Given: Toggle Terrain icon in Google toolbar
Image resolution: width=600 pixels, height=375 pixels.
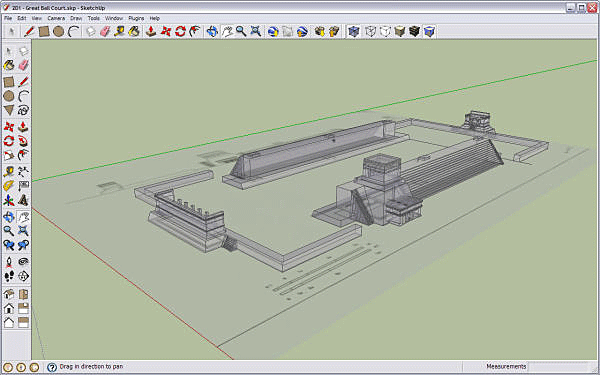Looking at the screenshot, I should tap(287, 31).
